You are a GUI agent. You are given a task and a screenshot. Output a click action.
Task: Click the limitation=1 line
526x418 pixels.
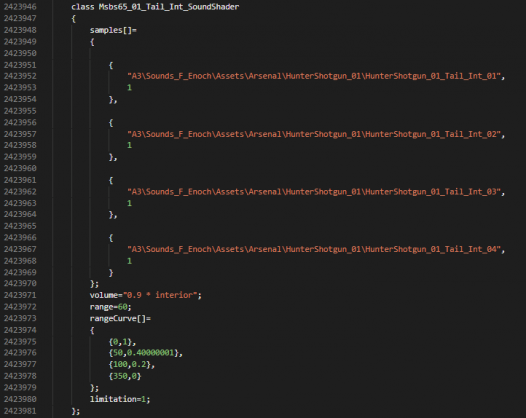pos(120,399)
